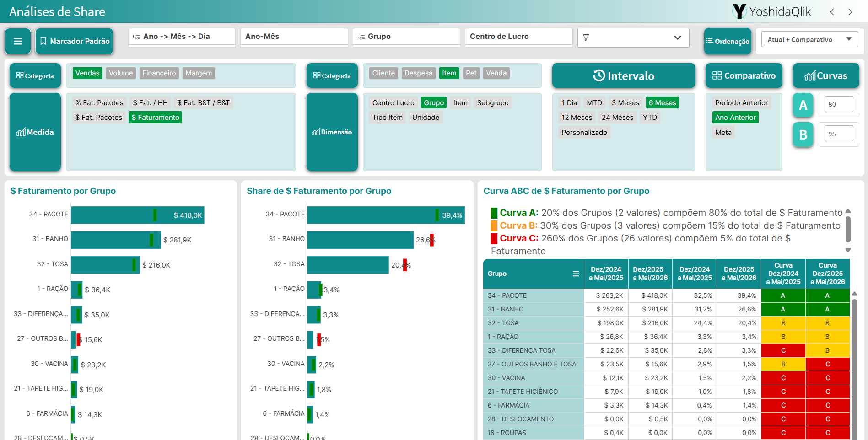868x440 pixels.
Task: Switch to the Cliente category tab
Action: point(383,73)
